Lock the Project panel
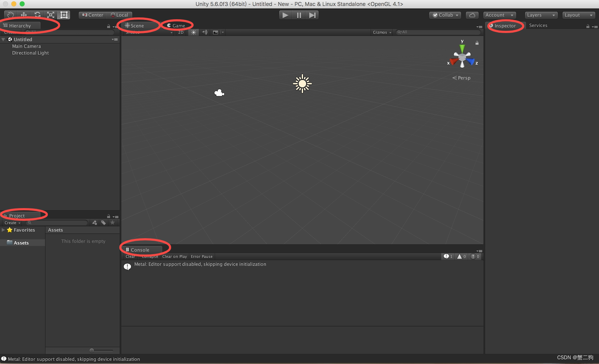Image resolution: width=599 pixels, height=364 pixels. 108,216
